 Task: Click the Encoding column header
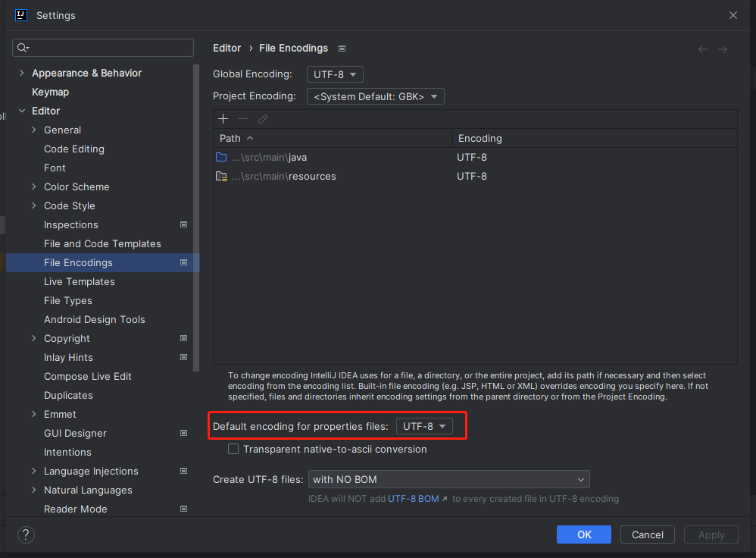click(x=595, y=138)
